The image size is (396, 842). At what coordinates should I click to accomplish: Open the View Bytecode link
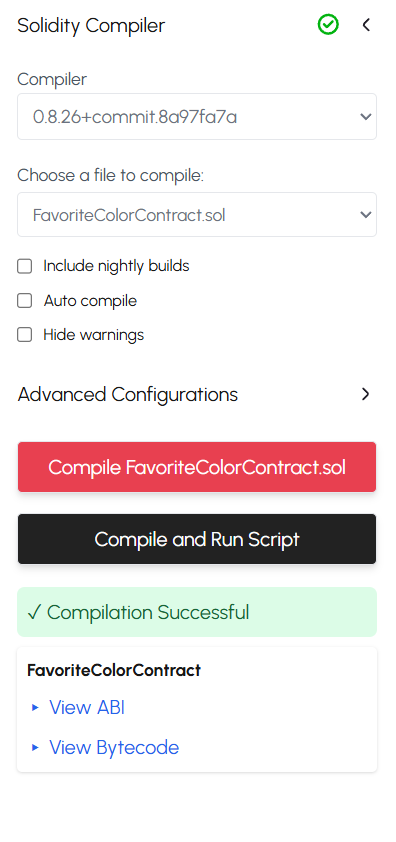pos(114,747)
